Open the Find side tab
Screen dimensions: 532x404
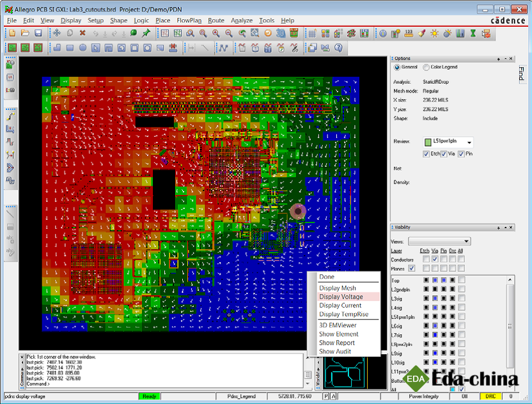pos(521,74)
